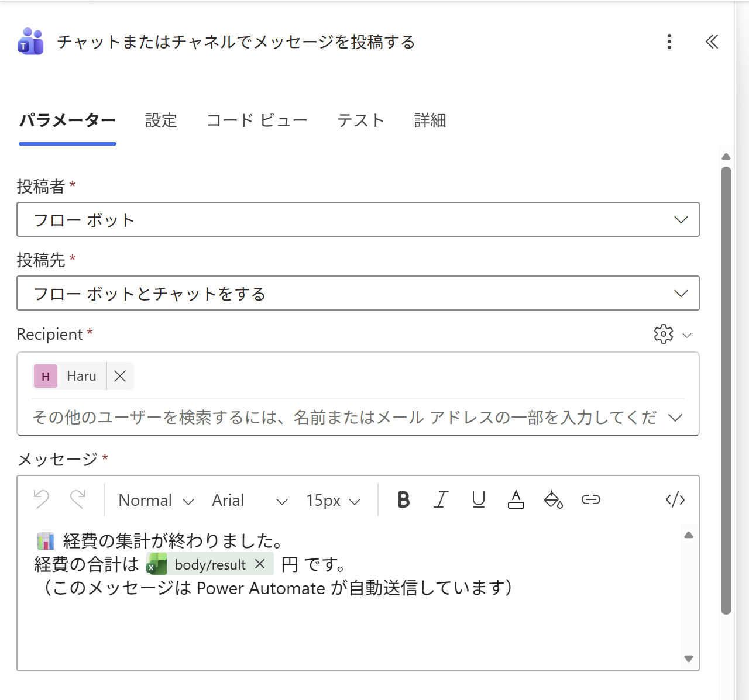Open the テスト tab
This screenshot has width=749, height=700.
(360, 121)
